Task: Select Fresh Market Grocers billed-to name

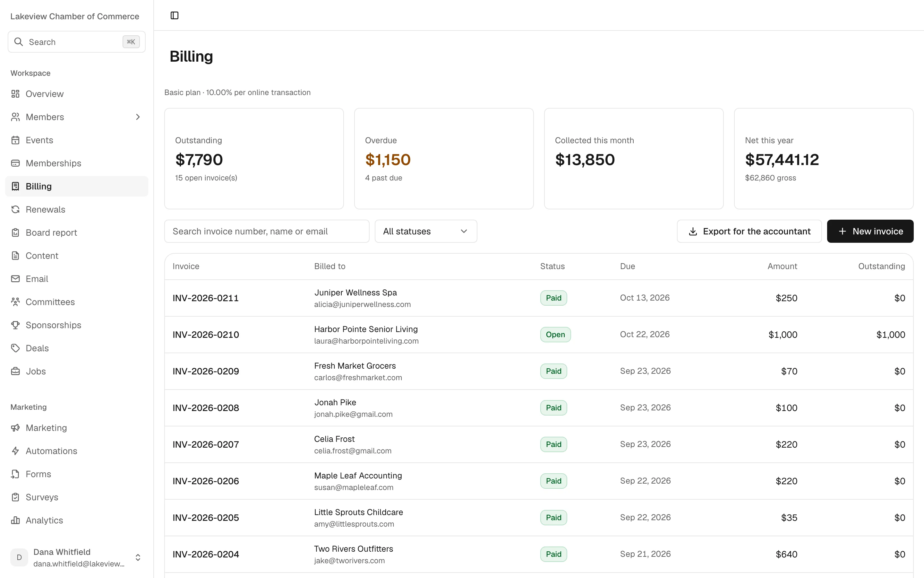Action: pos(355,366)
